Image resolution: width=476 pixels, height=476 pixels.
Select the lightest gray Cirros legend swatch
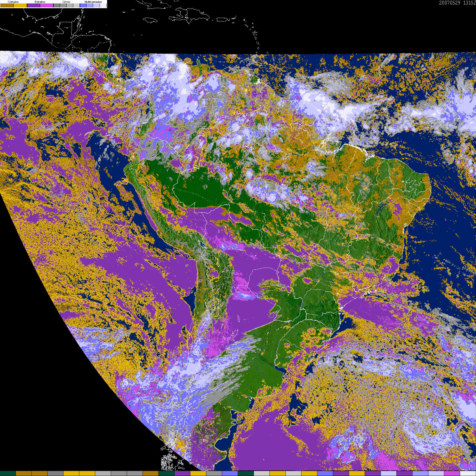(76, 6)
